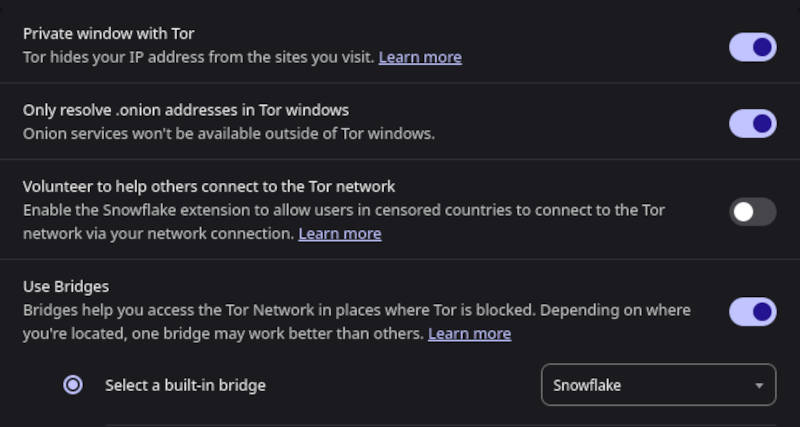Image resolution: width=800 pixels, height=427 pixels.
Task: Follow Learn more link about Bridges
Action: (x=469, y=334)
